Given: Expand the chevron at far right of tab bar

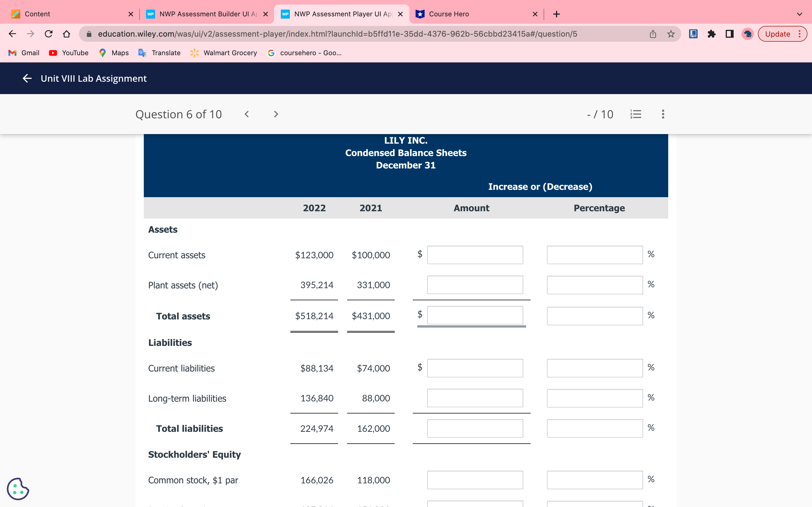Looking at the screenshot, I should pos(799,14).
